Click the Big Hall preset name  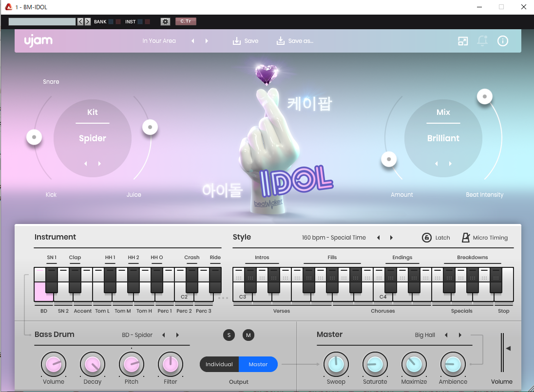tap(425, 335)
